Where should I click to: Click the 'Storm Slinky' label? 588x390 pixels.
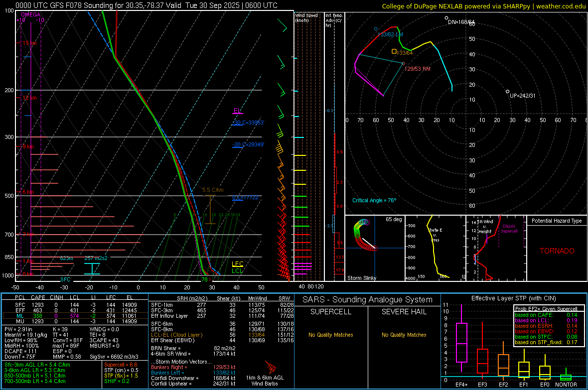[362, 278]
